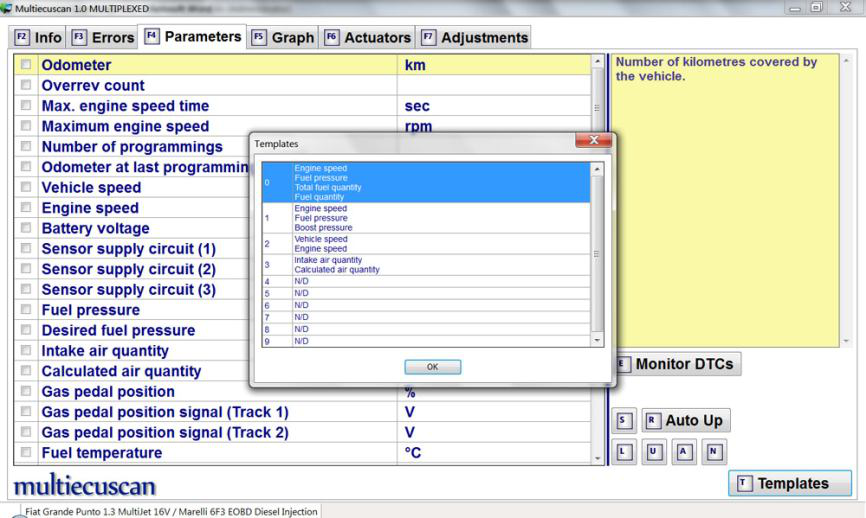This screenshot has height=518, width=866.
Task: Select the Gas pedal position checkbox
Action: [x=26, y=392]
